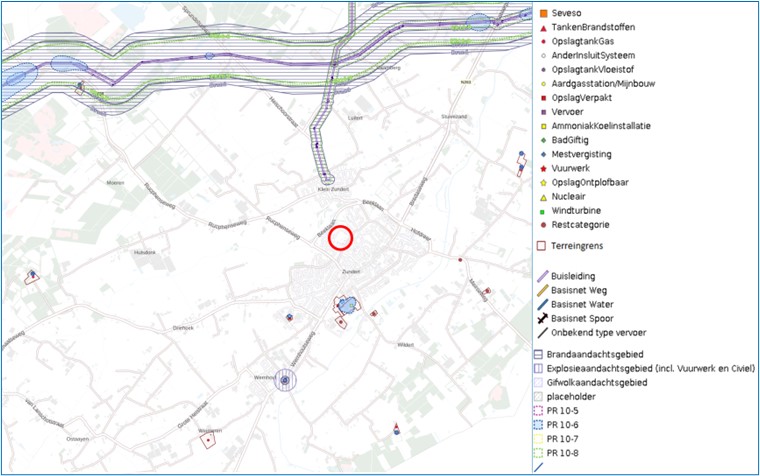
Task: Click the striped explosion zone circle at Wernhout
Action: pos(285,380)
